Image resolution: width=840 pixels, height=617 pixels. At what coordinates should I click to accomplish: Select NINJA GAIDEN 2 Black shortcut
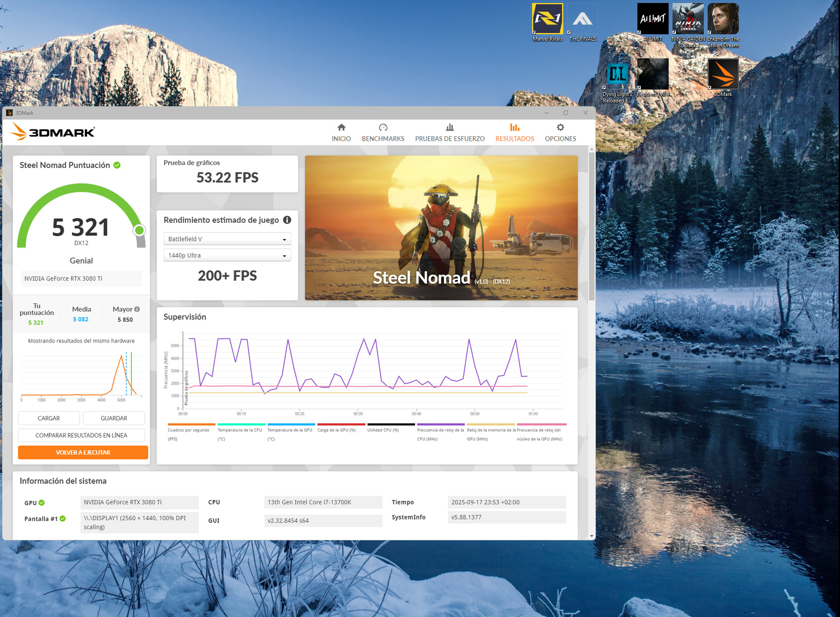[688, 26]
